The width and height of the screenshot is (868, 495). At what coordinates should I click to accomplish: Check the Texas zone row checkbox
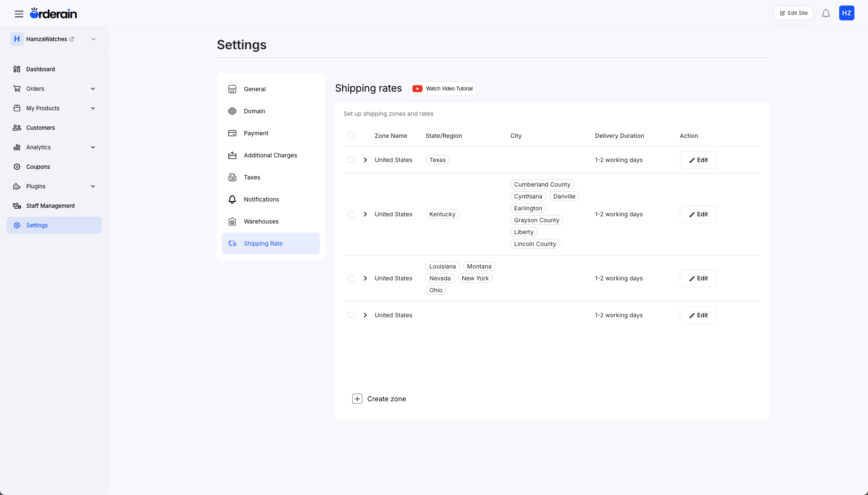[x=351, y=160]
